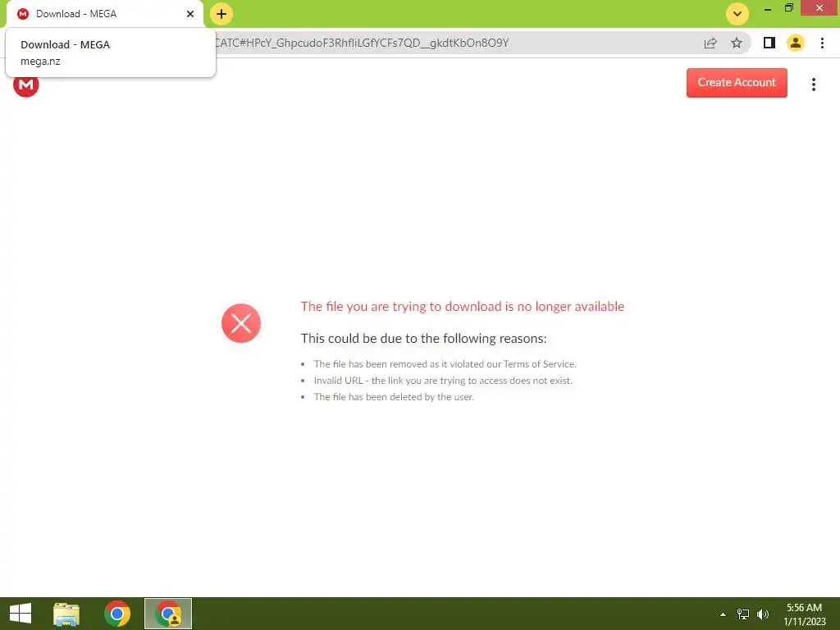
Task: Click 'violated our Terms of Service' line
Action: click(x=445, y=364)
